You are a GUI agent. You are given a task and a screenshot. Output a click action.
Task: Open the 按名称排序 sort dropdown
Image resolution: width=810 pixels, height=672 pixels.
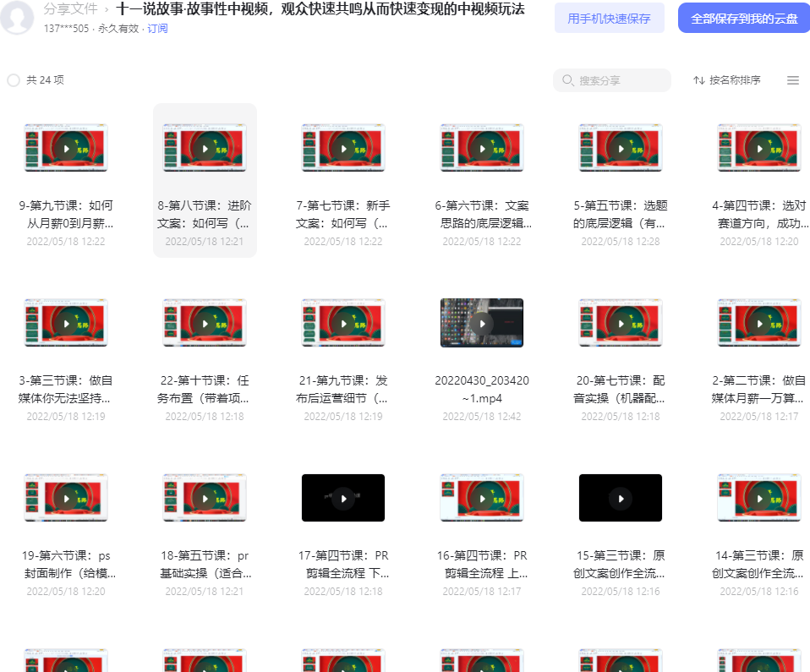(x=727, y=80)
